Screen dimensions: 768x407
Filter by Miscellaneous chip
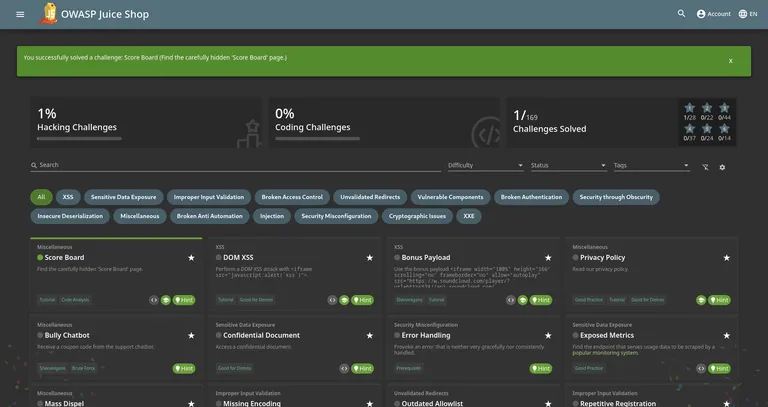pos(140,216)
